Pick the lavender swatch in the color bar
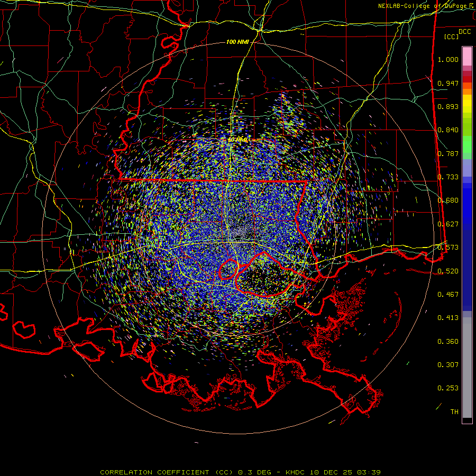476x476 pixels. pyautogui.click(x=467, y=168)
